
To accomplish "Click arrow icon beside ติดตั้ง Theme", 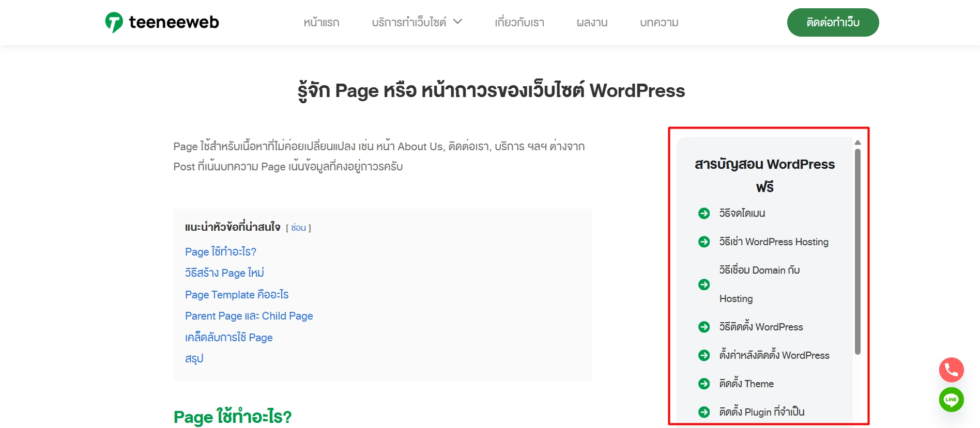I will pos(704,384).
